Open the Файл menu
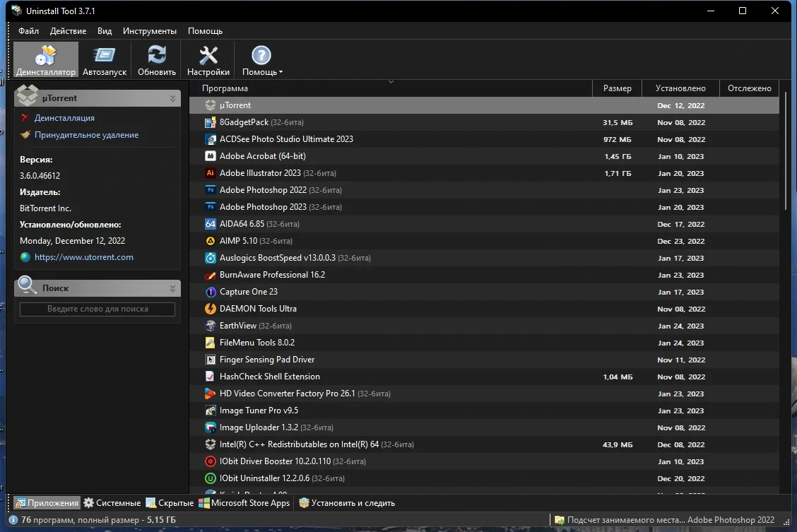Image resolution: width=797 pixels, height=532 pixels. pos(28,31)
